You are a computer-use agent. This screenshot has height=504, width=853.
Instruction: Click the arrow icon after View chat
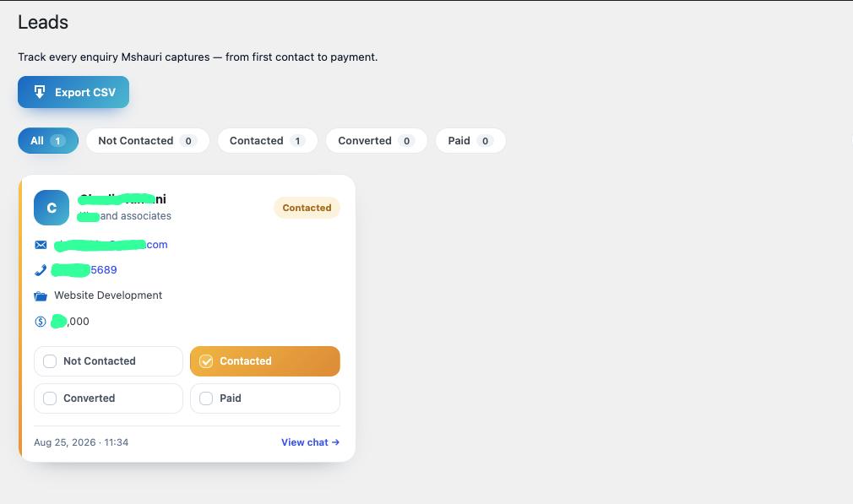click(335, 442)
